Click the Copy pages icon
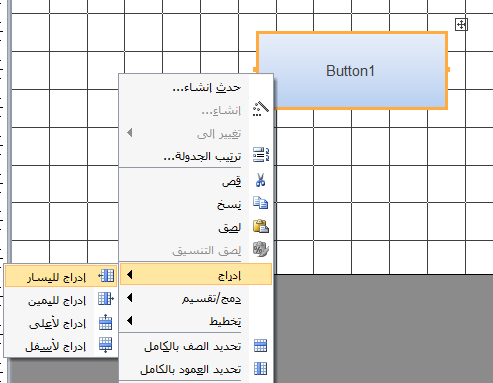 260,203
